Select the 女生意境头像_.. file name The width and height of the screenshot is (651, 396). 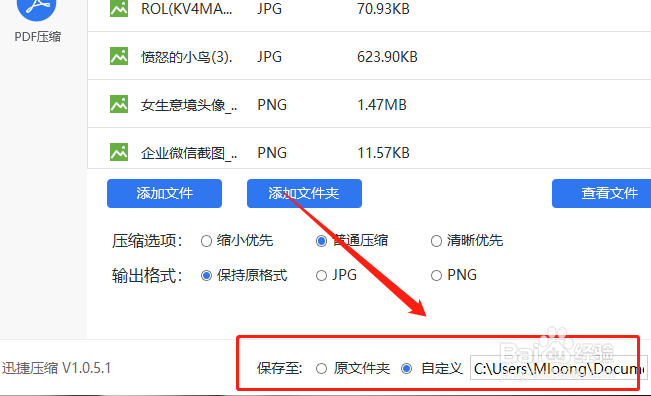(x=189, y=105)
